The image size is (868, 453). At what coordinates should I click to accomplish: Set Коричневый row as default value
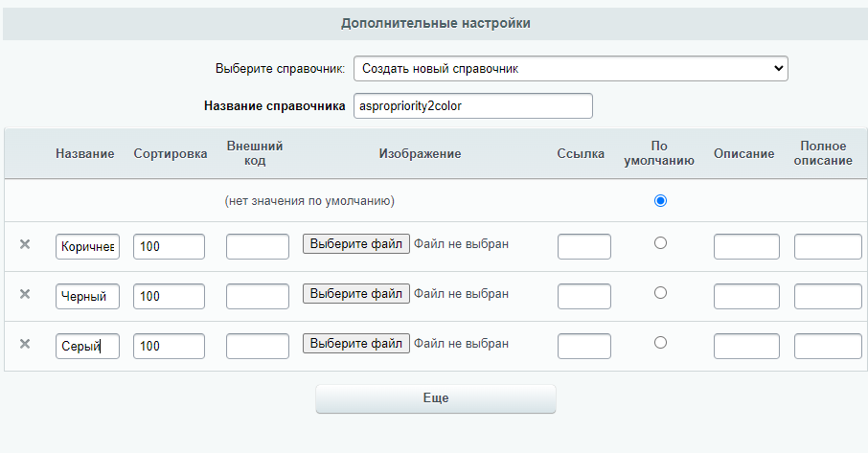click(x=660, y=243)
